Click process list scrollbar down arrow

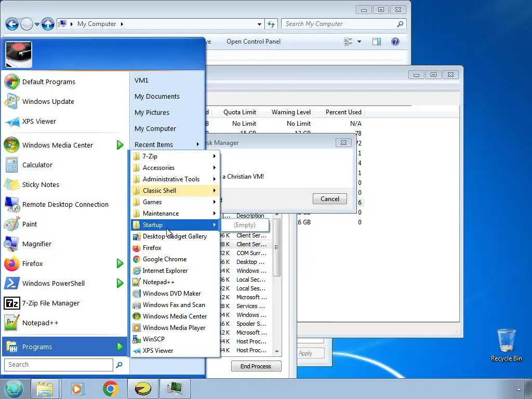click(x=277, y=352)
